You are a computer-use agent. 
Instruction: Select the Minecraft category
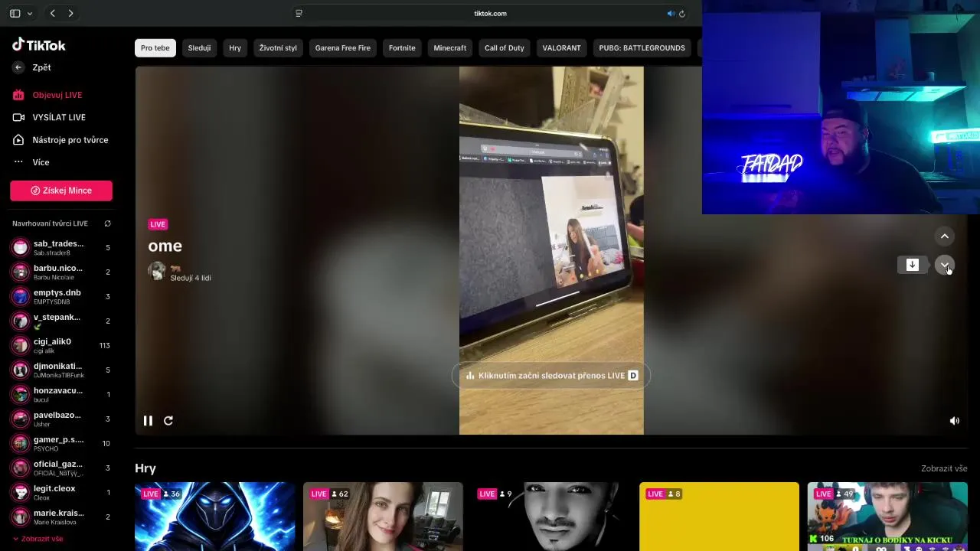450,47
